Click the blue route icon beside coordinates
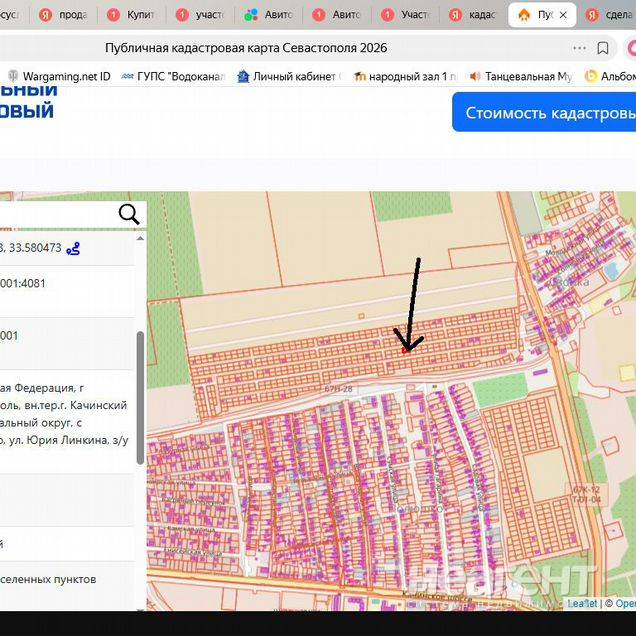 (75, 247)
